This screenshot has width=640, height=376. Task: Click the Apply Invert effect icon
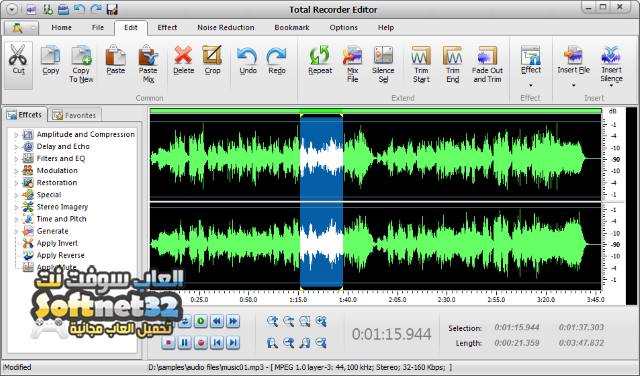[28, 243]
